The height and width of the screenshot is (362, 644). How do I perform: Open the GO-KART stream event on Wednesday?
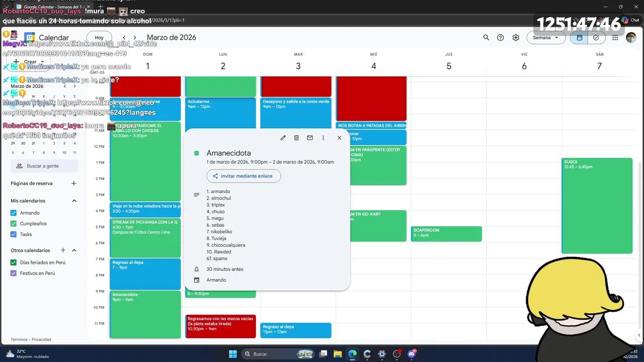[x=377, y=226]
